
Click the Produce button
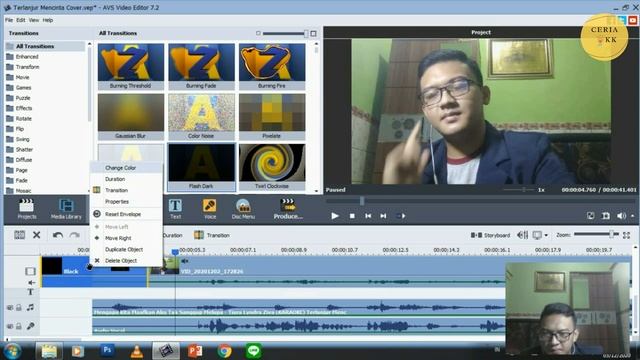click(x=288, y=209)
